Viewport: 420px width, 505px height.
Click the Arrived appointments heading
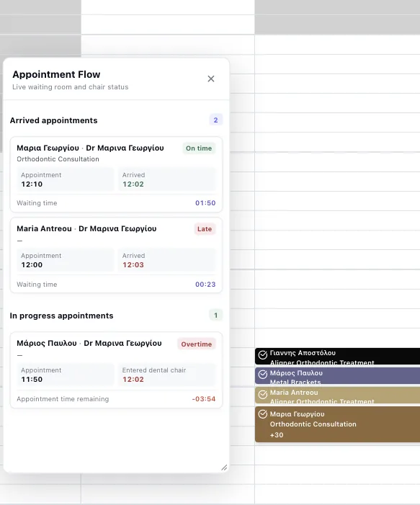point(53,120)
